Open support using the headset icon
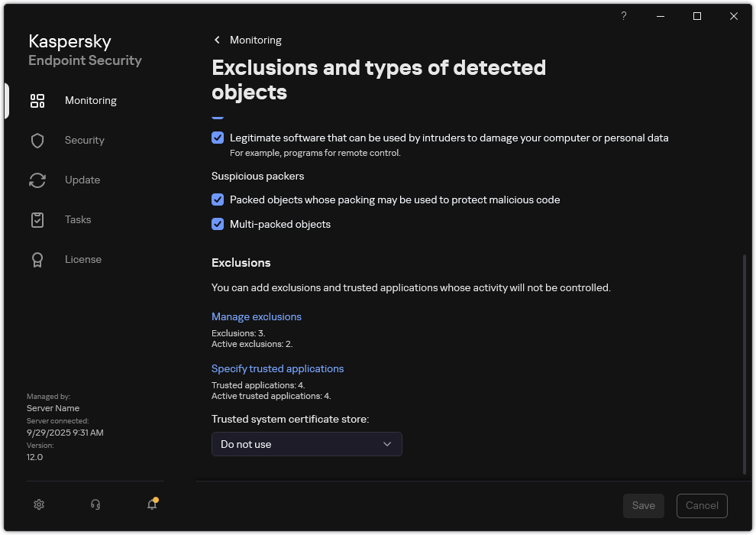The image size is (756, 535). pos(95,504)
